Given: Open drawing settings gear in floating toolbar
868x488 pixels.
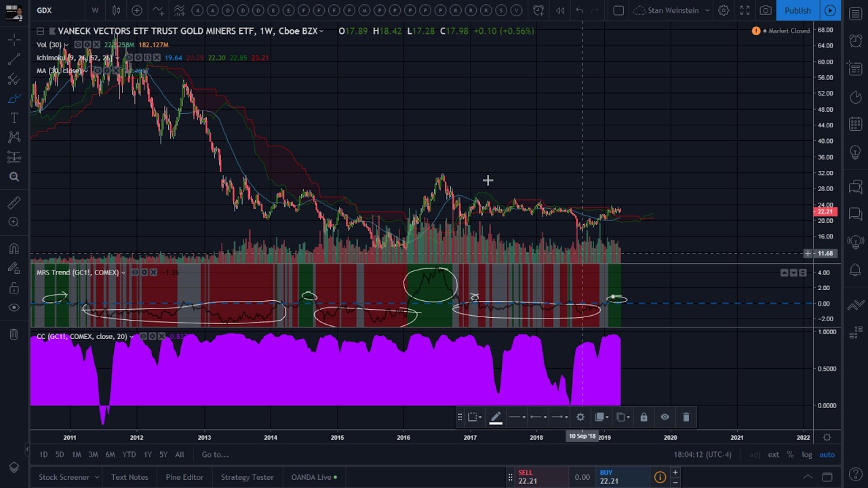Looking at the screenshot, I should pyautogui.click(x=580, y=417).
